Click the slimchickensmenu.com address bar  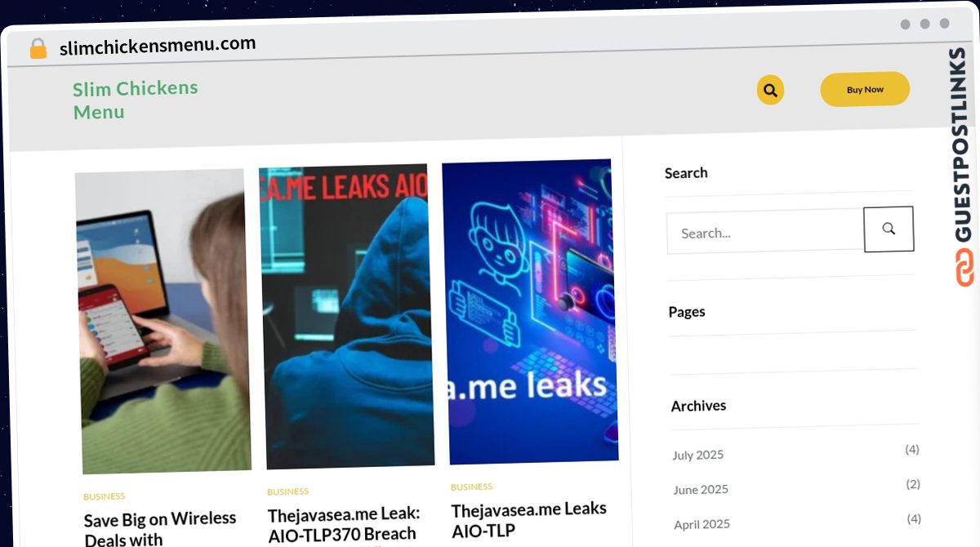click(x=158, y=46)
